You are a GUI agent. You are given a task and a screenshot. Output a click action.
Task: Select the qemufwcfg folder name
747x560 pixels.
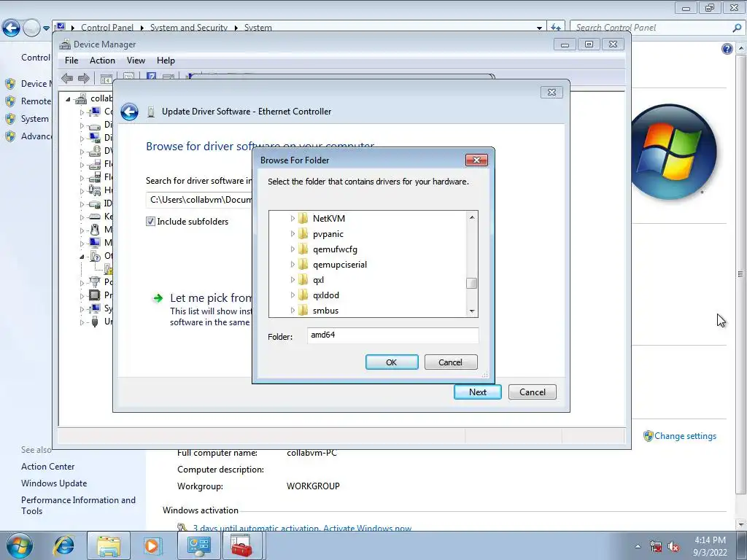[335, 249]
